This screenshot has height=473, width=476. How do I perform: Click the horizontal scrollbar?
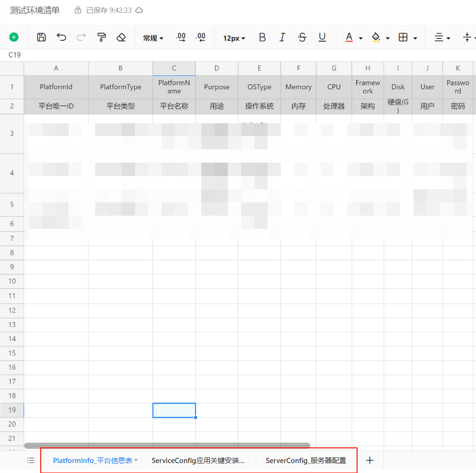pos(167,446)
